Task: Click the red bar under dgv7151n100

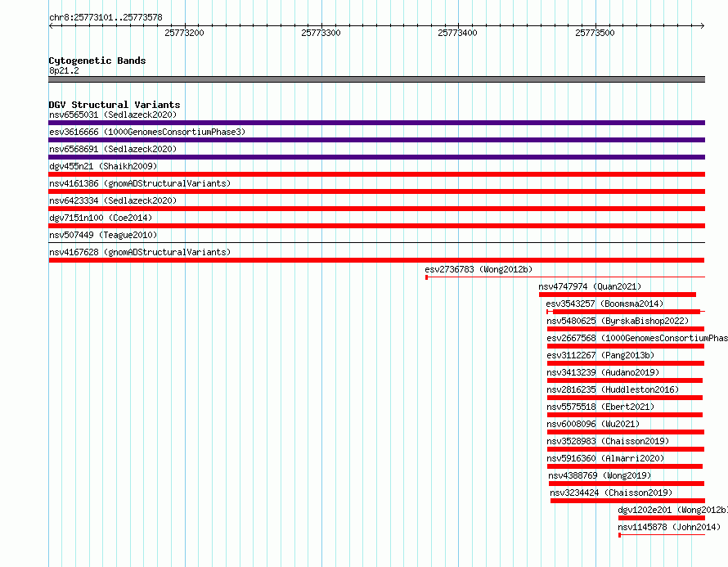Action: pyautogui.click(x=376, y=226)
